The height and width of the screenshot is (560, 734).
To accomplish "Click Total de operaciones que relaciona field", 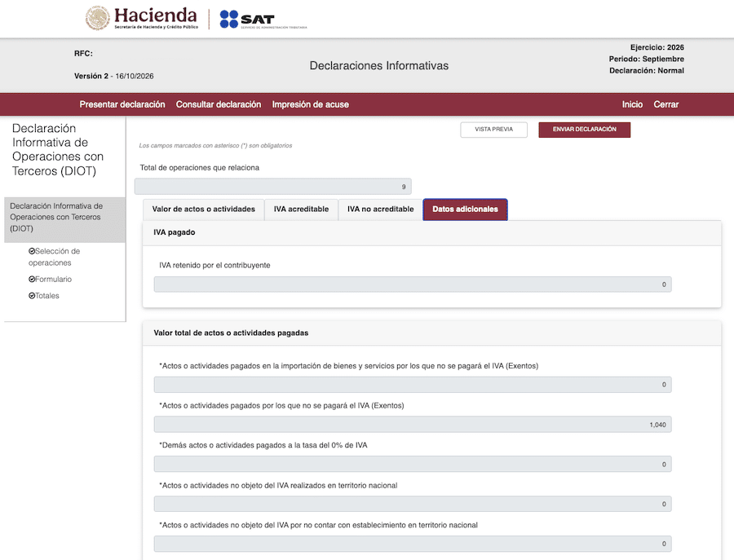I will [x=273, y=187].
